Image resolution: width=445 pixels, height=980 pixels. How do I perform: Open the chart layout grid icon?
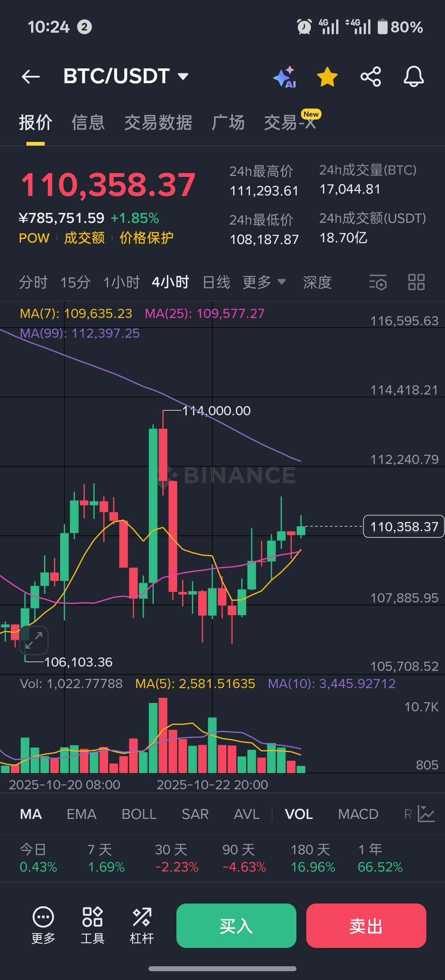click(416, 282)
